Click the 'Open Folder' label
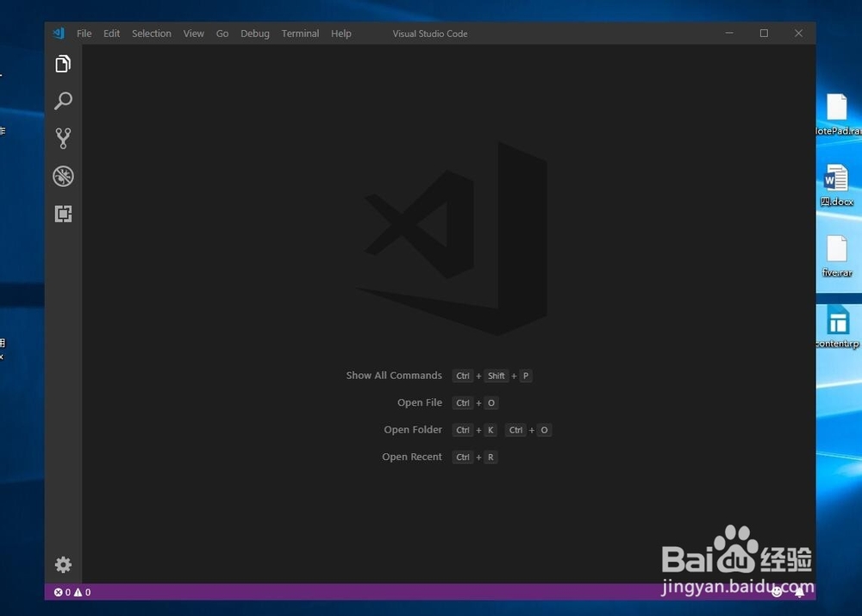Image resolution: width=862 pixels, height=616 pixels. 413,429
